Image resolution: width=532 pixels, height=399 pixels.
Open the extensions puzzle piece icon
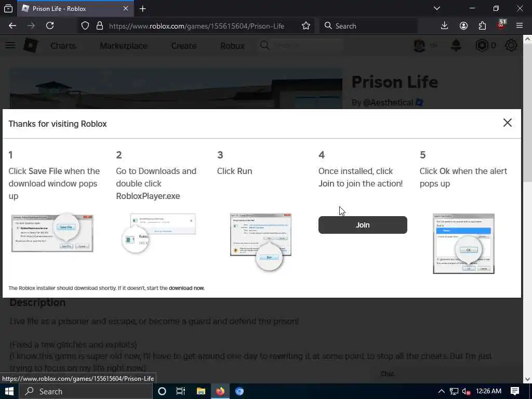click(482, 26)
